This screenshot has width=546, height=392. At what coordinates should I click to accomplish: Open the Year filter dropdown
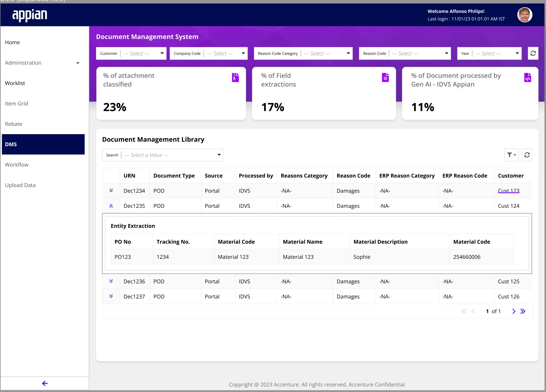489,53
